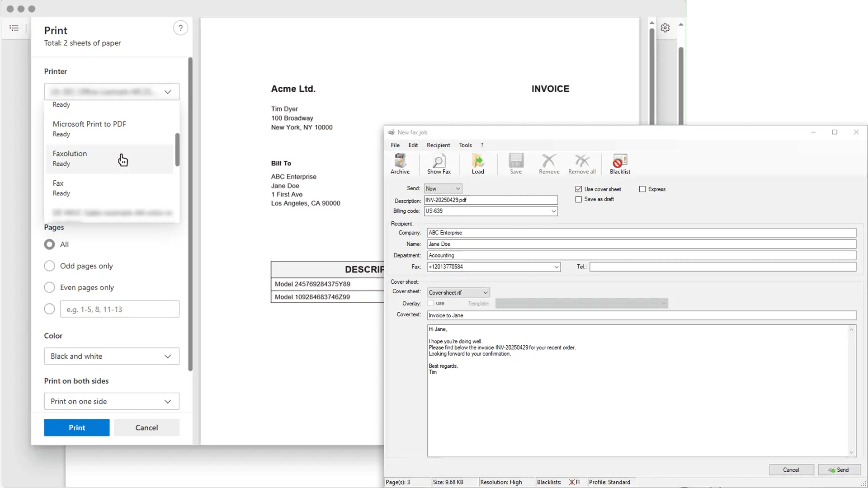Viewport: 868px width, 488px height.
Task: Click the Department field Accounting
Action: (x=642, y=255)
